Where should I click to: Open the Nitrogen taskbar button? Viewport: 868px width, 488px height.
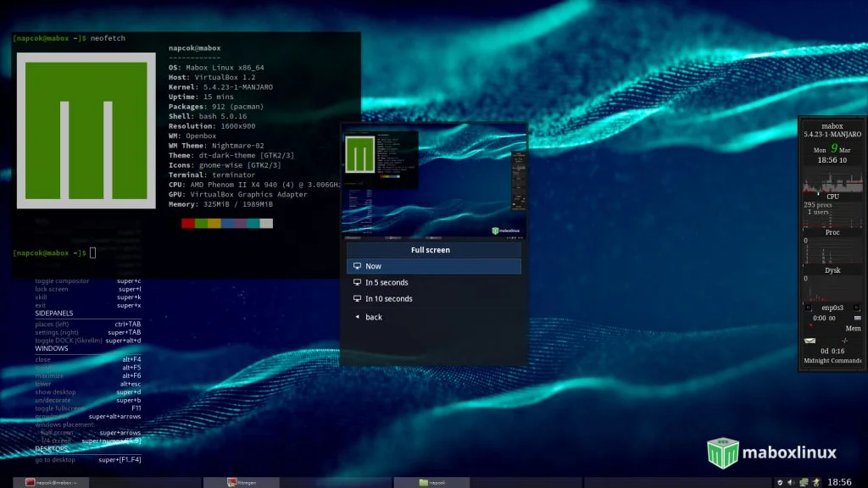pyautogui.click(x=242, y=482)
